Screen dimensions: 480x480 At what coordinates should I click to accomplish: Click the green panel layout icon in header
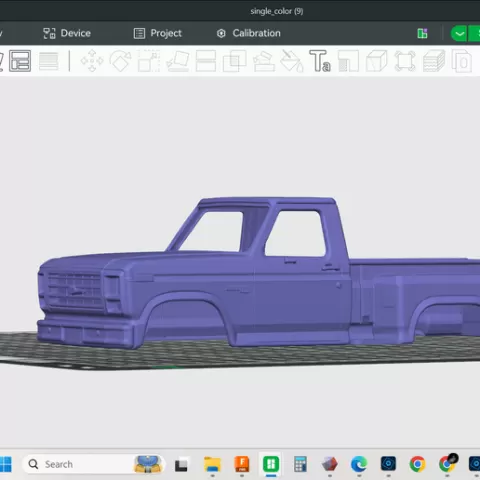coord(422,33)
